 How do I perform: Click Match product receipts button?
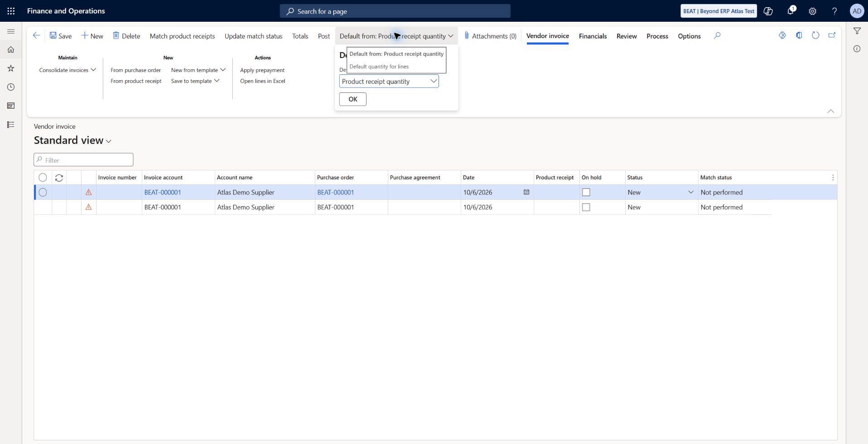[182, 36]
